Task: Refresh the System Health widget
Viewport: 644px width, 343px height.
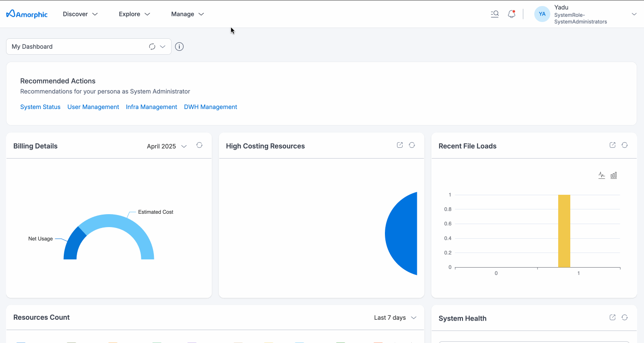Action: tap(625, 318)
